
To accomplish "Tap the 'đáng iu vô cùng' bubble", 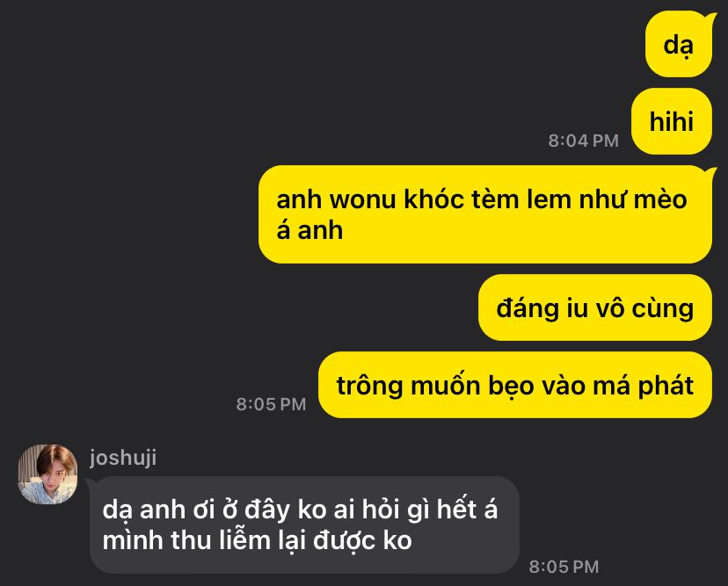I will click(x=595, y=307).
